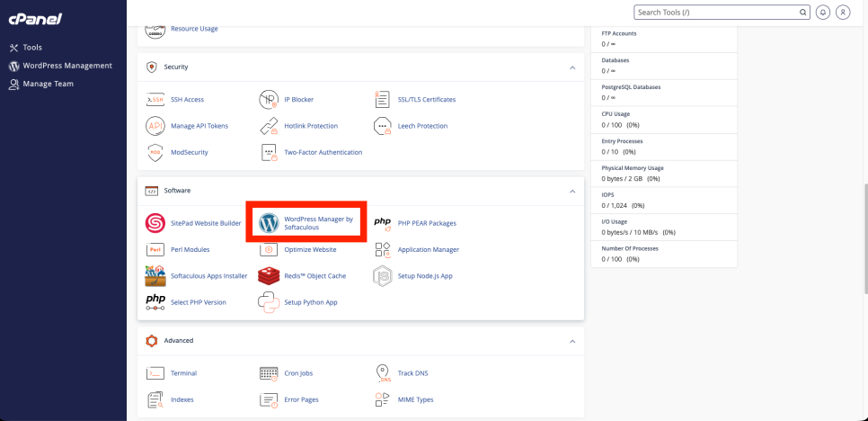Click the IOPS statistic label
The height and width of the screenshot is (421, 868).
coord(607,195)
